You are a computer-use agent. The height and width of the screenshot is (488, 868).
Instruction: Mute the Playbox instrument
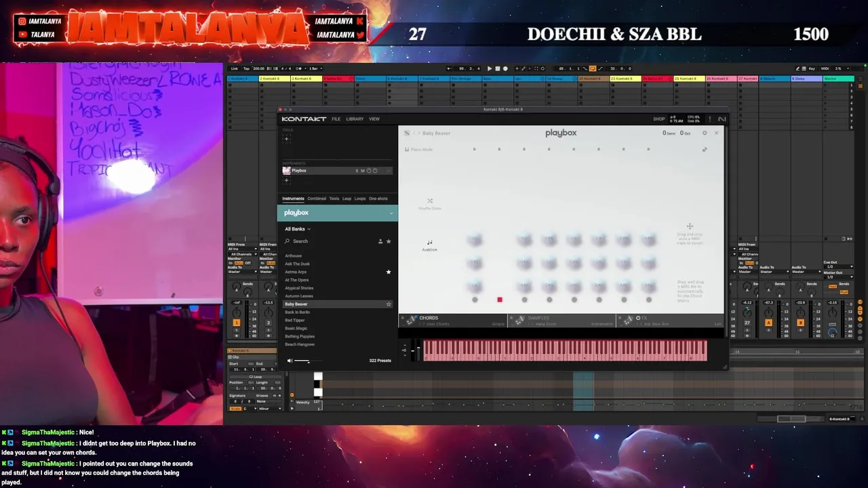point(363,171)
